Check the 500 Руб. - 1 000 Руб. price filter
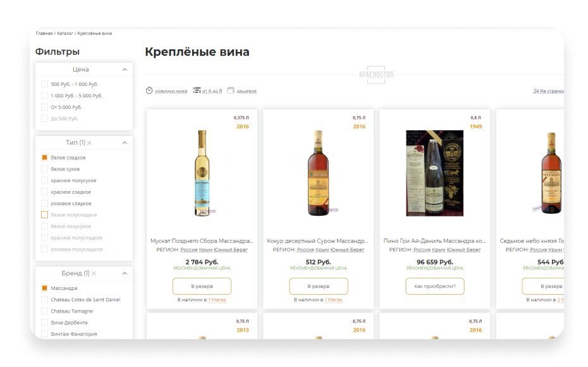The height and width of the screenshot is (367, 588). pyautogui.click(x=45, y=84)
